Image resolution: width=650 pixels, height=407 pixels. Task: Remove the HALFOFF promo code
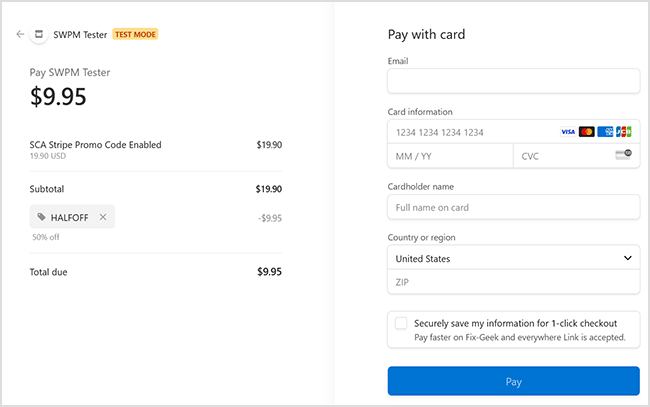[103, 216]
